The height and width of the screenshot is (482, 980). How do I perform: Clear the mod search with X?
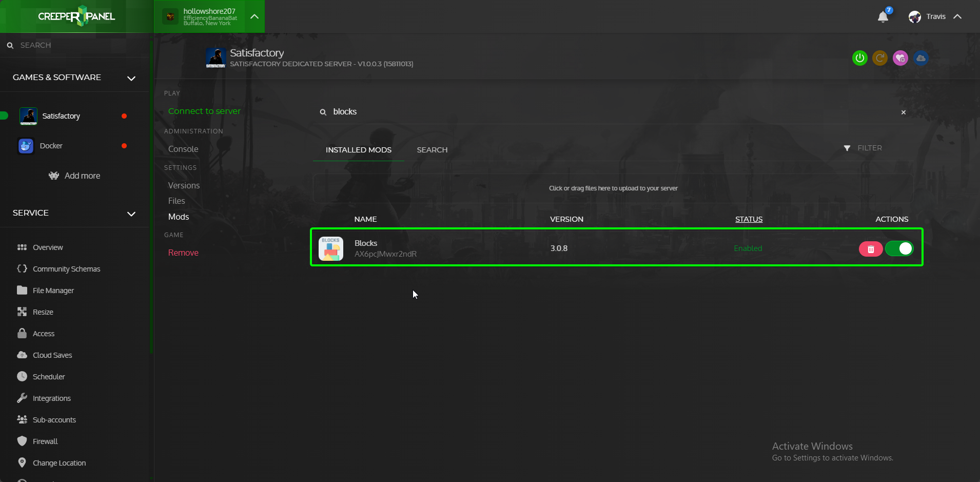point(903,112)
